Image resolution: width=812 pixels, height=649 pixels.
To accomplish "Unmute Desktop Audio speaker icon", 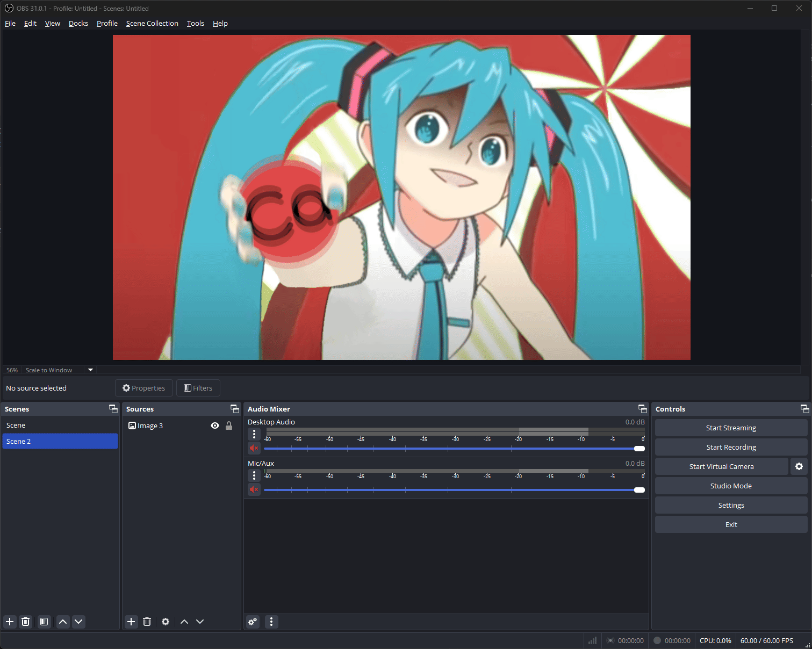I will coord(254,448).
